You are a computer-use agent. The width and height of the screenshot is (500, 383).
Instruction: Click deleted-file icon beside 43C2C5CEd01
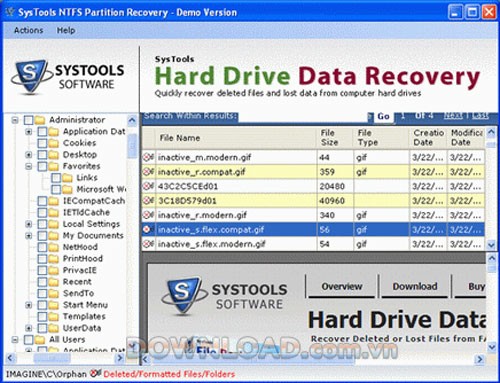pos(148,186)
